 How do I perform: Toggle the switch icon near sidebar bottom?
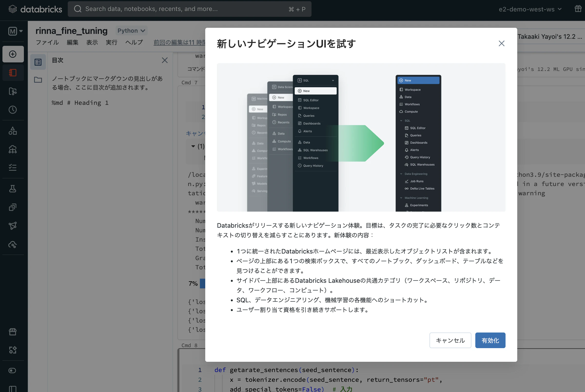pos(12,371)
